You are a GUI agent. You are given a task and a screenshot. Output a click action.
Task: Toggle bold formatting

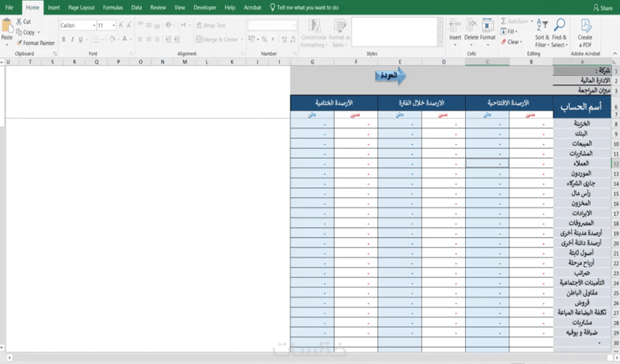pos(64,39)
